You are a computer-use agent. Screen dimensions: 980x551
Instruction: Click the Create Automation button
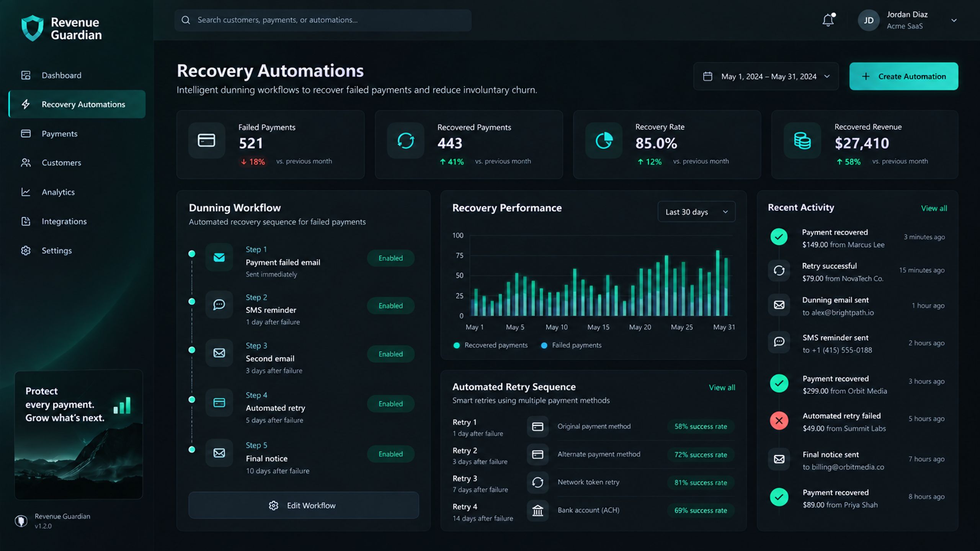pos(904,76)
